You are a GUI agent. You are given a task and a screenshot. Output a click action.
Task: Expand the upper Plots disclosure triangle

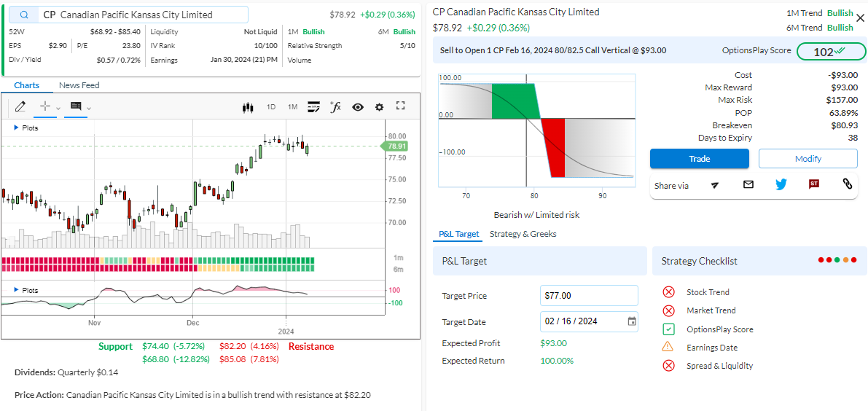point(16,128)
